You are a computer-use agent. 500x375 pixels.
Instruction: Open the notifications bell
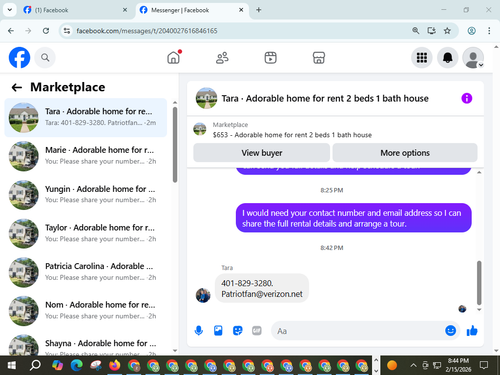tap(447, 58)
